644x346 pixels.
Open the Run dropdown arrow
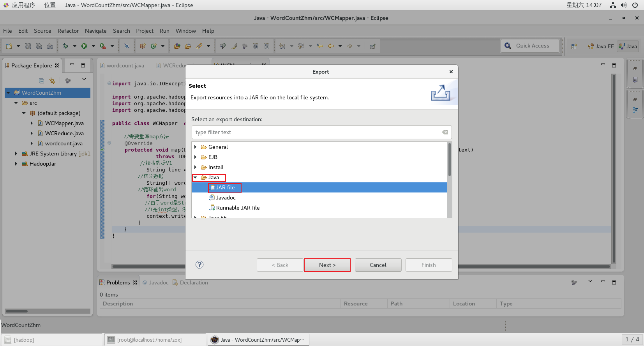93,46
